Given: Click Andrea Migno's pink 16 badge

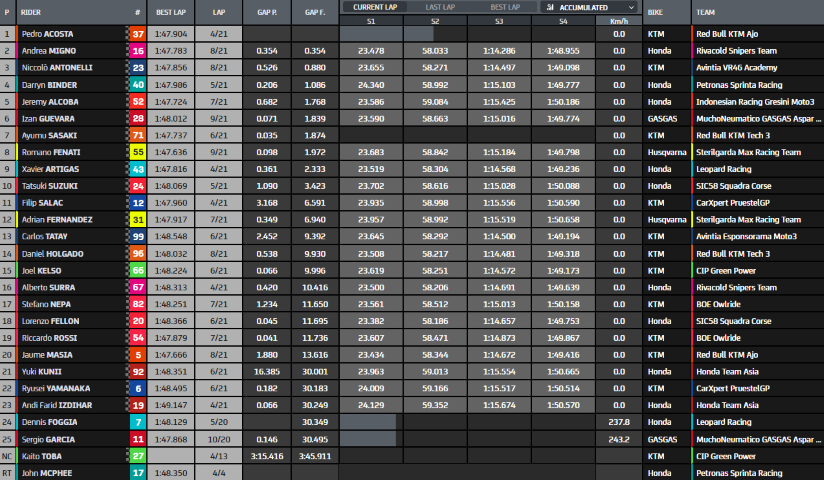Looking at the screenshot, I should point(137,50).
